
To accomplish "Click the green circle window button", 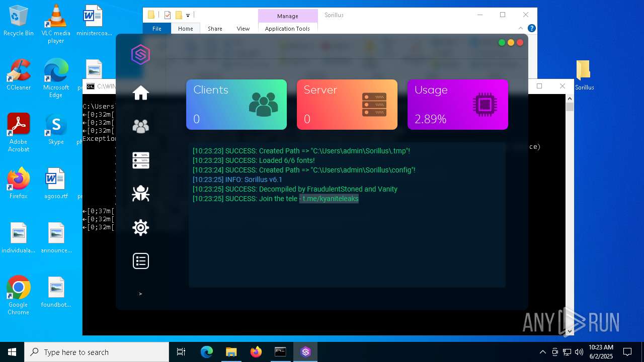I will pos(502,43).
